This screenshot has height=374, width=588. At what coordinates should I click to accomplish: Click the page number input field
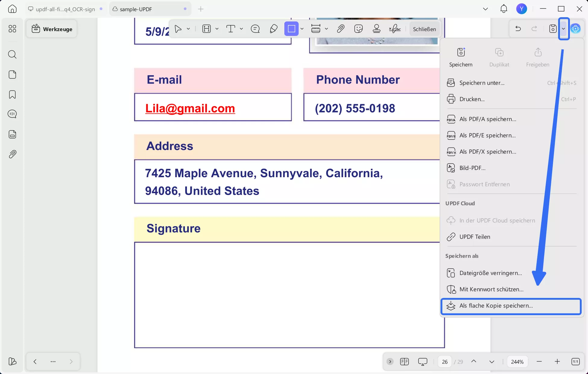coord(445,362)
